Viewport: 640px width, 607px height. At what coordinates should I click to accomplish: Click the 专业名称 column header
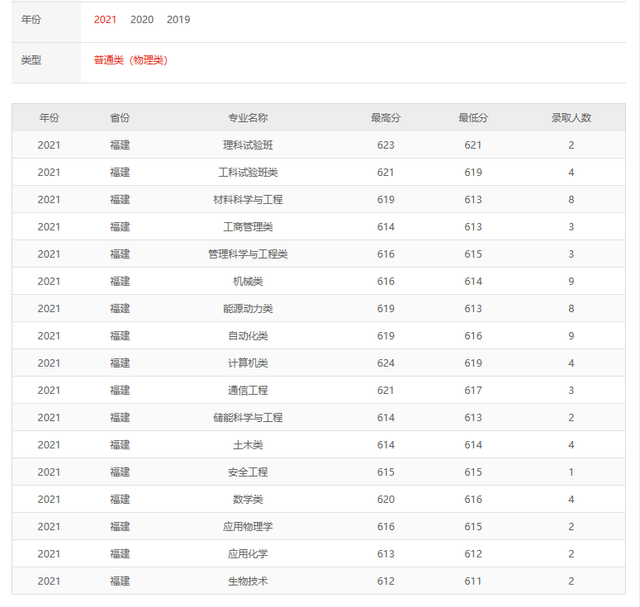click(x=248, y=118)
